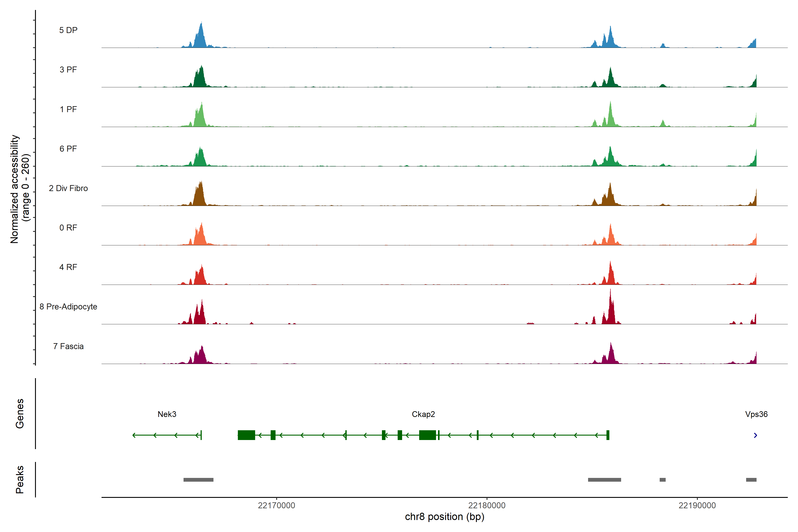The width and height of the screenshot is (798, 532).
Task: Select the 2 Div Fibro track label
Action: point(68,188)
